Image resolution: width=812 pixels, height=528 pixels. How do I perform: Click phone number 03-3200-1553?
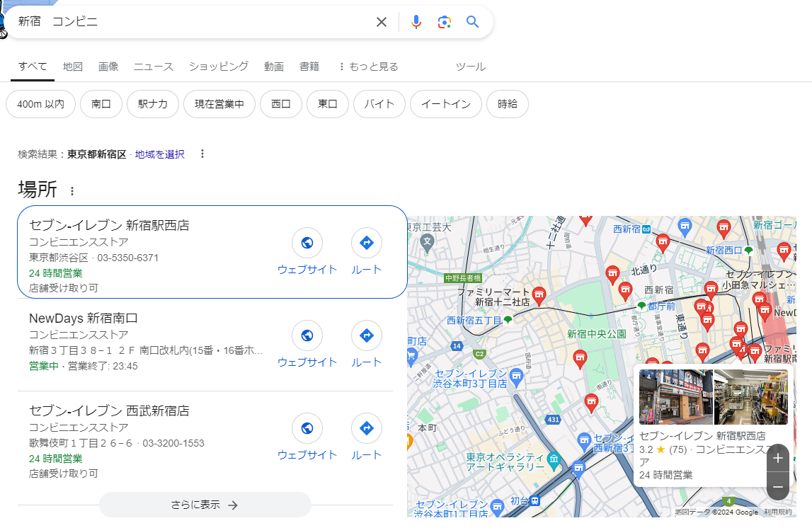tap(173, 443)
